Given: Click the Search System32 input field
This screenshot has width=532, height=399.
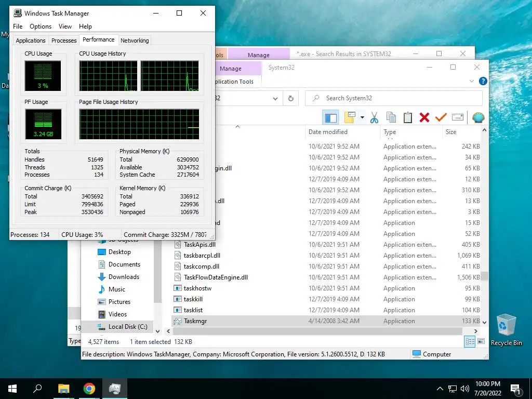Looking at the screenshot, I should (394, 98).
